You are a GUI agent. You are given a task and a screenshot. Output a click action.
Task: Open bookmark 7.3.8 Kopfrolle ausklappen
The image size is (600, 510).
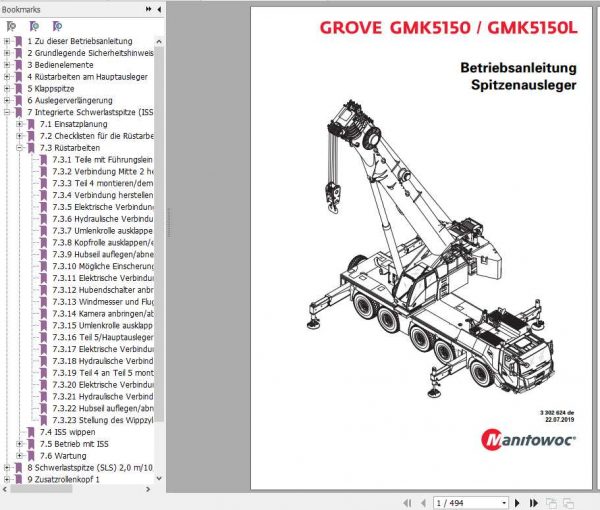pos(103,243)
